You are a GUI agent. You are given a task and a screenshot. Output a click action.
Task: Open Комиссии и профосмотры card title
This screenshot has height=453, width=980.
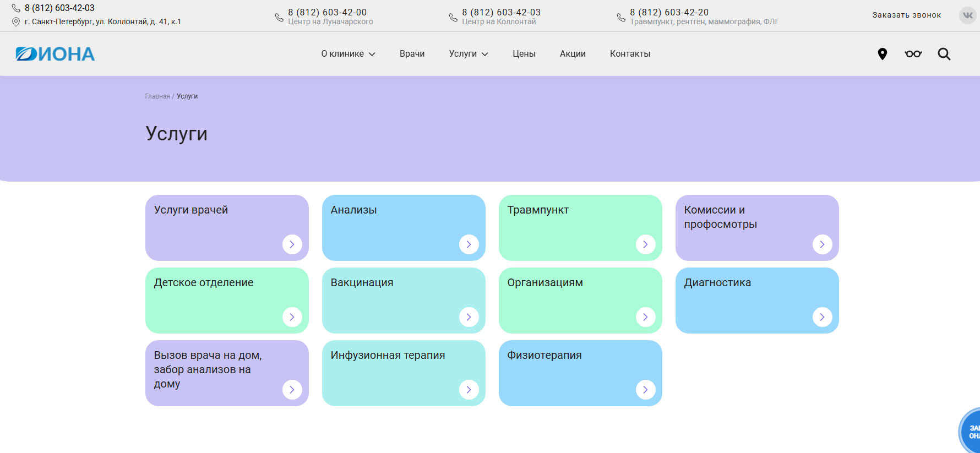point(721,217)
